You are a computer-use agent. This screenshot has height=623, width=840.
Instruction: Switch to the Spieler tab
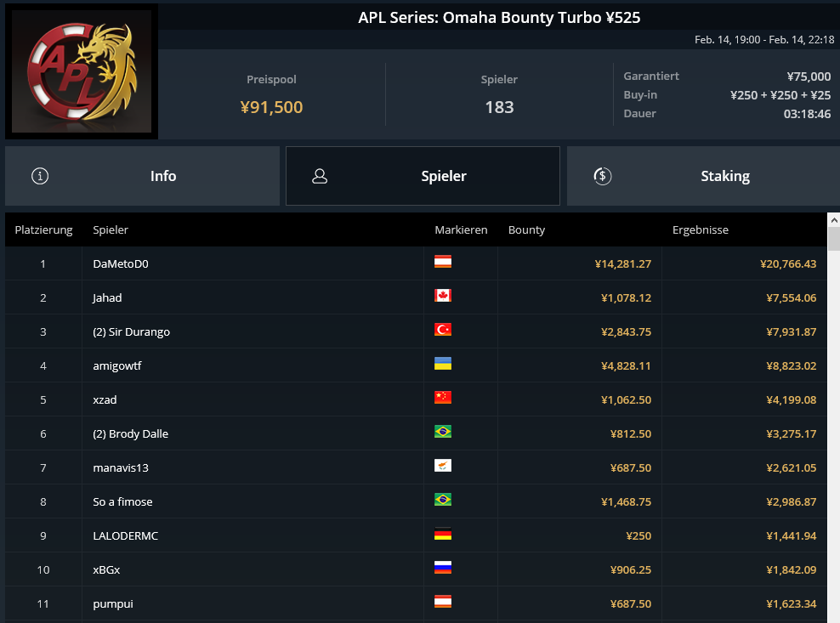[423, 176]
